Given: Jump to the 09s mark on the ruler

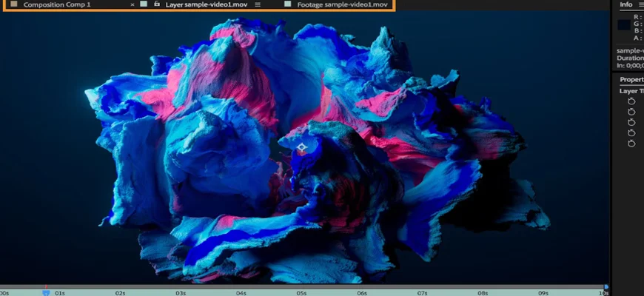Looking at the screenshot, I should coord(543,293).
